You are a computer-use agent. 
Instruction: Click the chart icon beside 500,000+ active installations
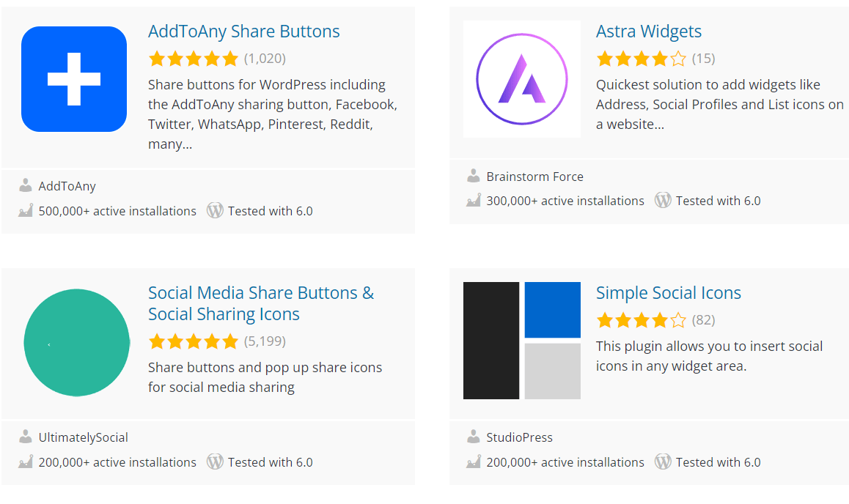tap(24, 210)
